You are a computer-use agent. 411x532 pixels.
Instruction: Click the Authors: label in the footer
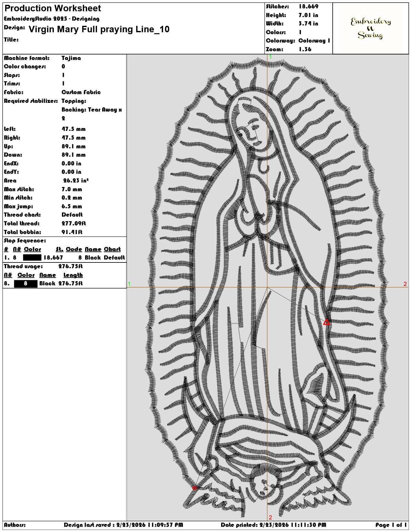(x=15, y=525)
